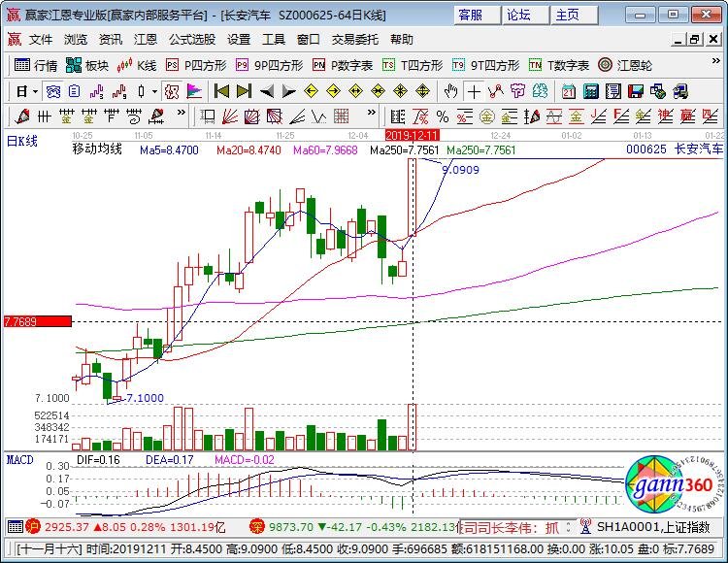Open the 交易委托 menu
The image size is (728, 563).
coord(354,40)
